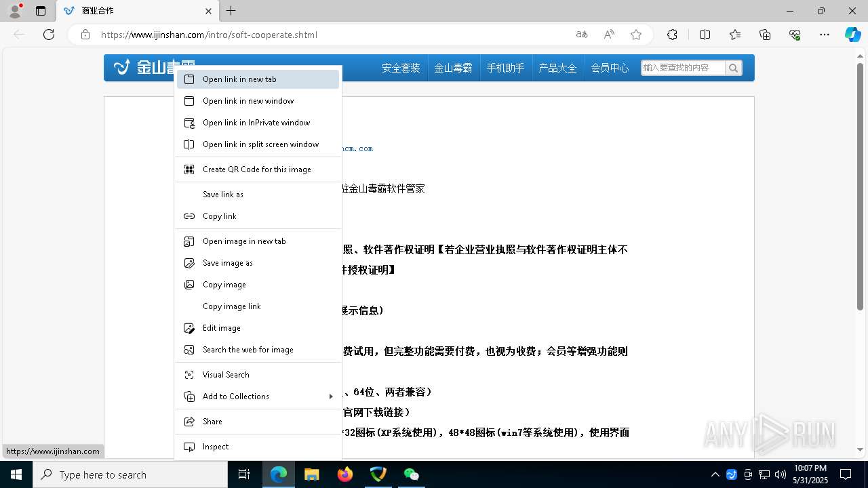This screenshot has width=868, height=488.
Task: Click the browser profile avatar icon
Action: 14,11
